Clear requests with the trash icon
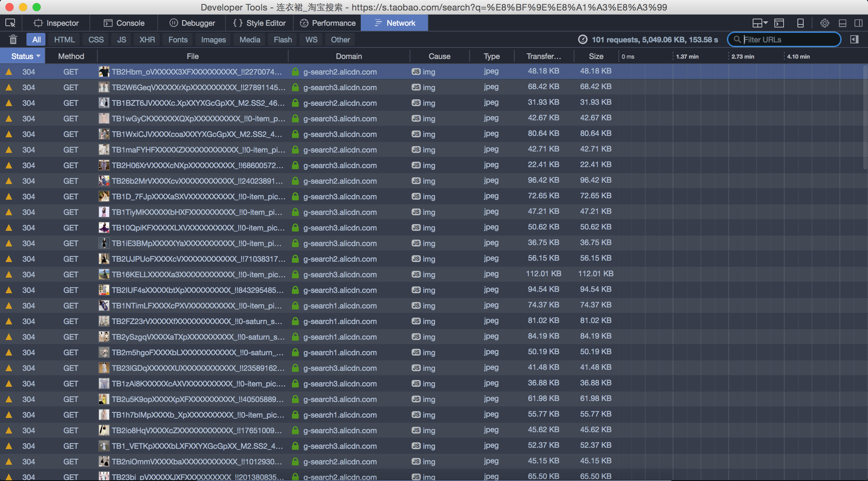This screenshot has height=481, width=868. click(13, 40)
